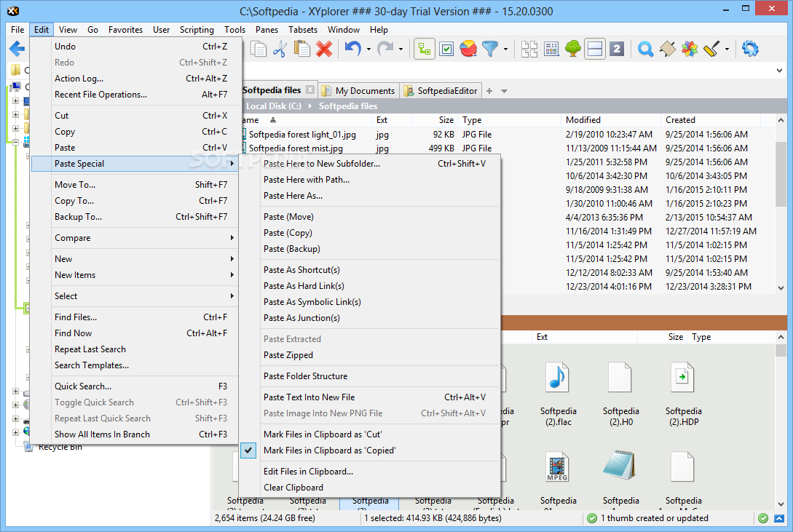Image resolution: width=793 pixels, height=532 pixels.
Task: Toggle checkbox selection toolbar icon
Action: point(446,49)
